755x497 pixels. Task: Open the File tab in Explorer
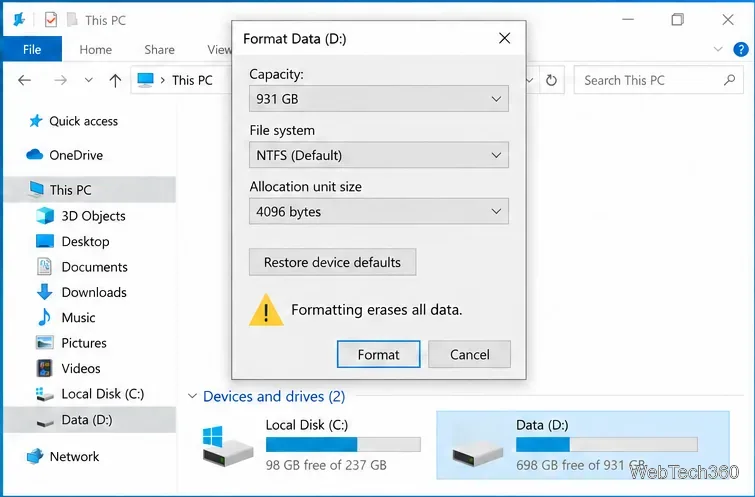click(x=32, y=49)
